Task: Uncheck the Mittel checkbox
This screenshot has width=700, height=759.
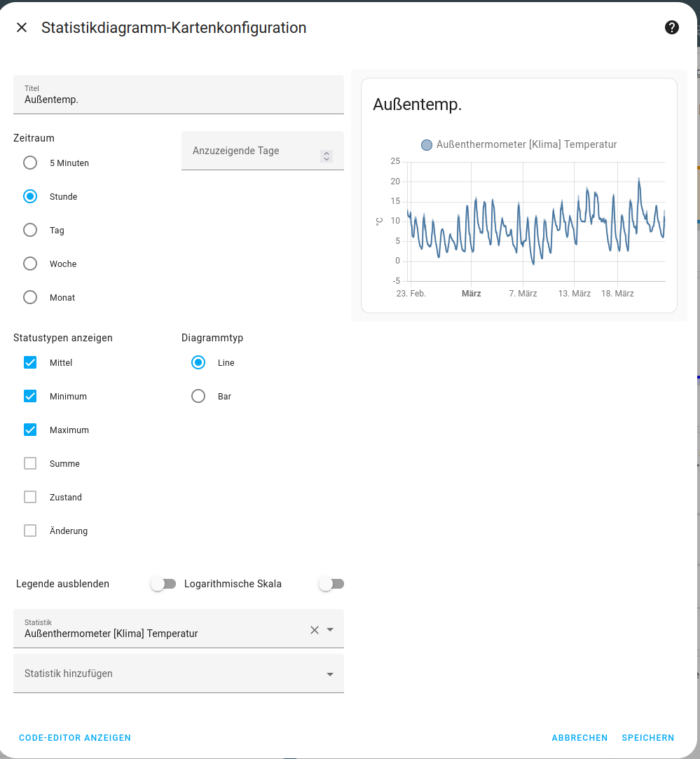Action: click(x=30, y=363)
